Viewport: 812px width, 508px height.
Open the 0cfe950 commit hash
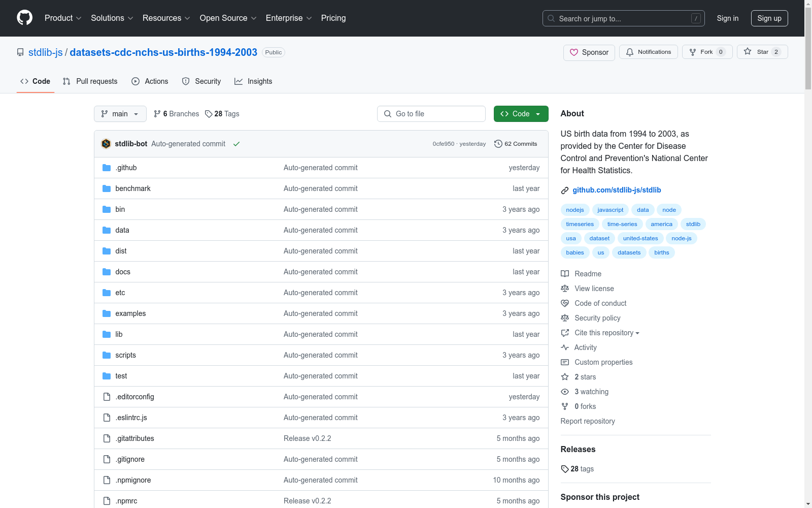coord(443,144)
